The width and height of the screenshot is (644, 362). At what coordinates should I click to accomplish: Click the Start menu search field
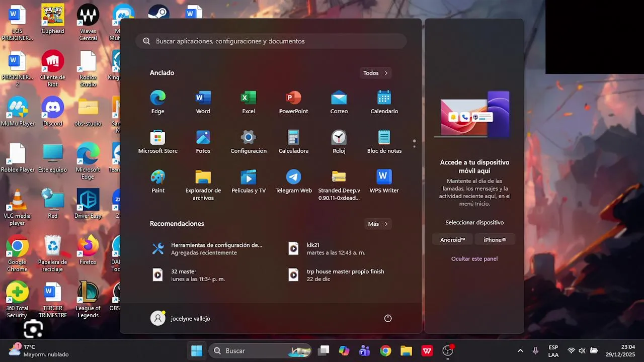pyautogui.click(x=271, y=41)
